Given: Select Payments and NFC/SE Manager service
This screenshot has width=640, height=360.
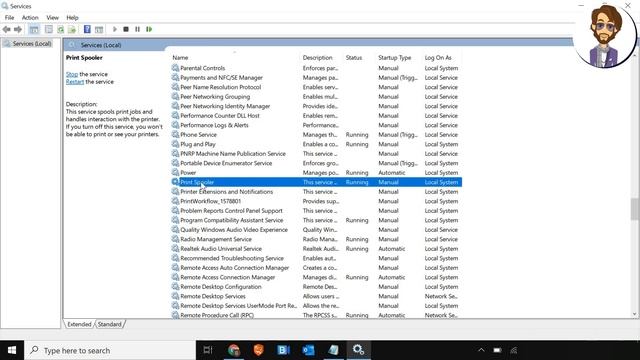Looking at the screenshot, I should click(x=316, y=78).
